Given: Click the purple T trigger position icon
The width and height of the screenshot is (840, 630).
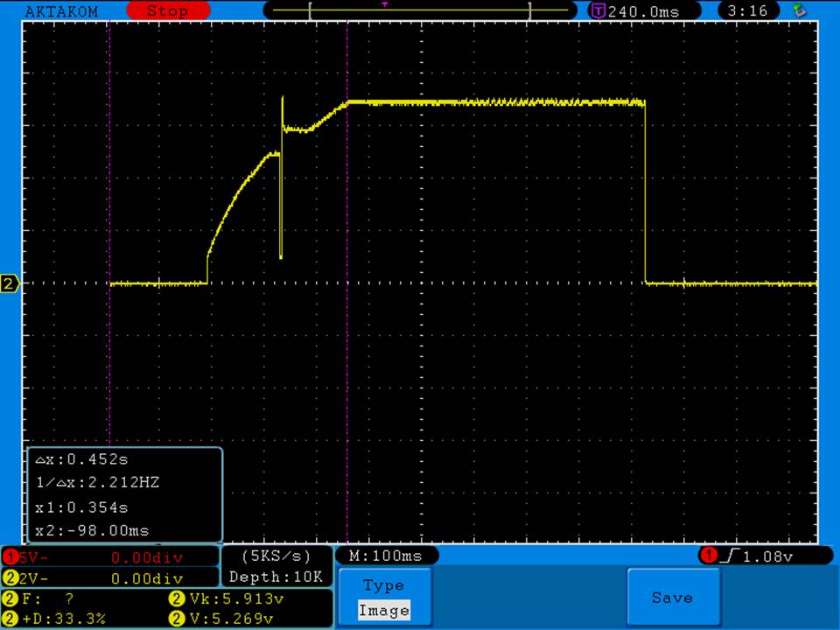Looking at the screenshot, I should click(x=598, y=11).
